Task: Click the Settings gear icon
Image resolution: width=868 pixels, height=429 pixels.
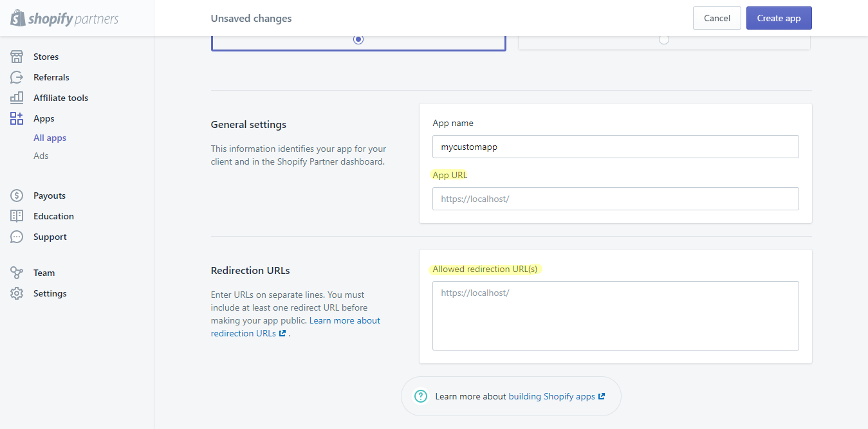Action: [17, 293]
